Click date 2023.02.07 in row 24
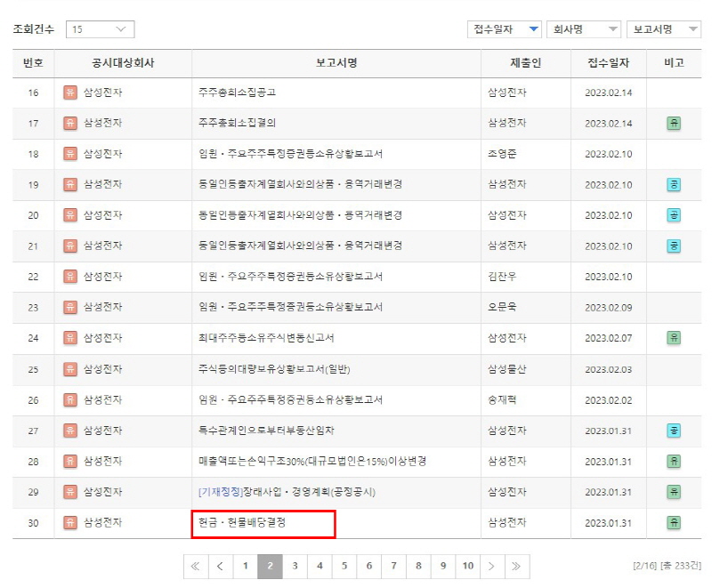The height and width of the screenshot is (588, 712). click(609, 338)
